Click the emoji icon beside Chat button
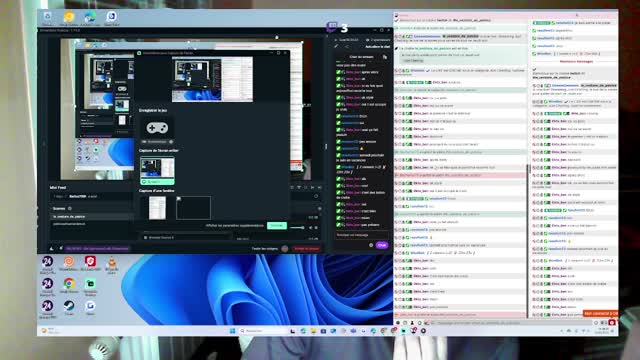Viewport: 640px width, 360px height. [371, 245]
